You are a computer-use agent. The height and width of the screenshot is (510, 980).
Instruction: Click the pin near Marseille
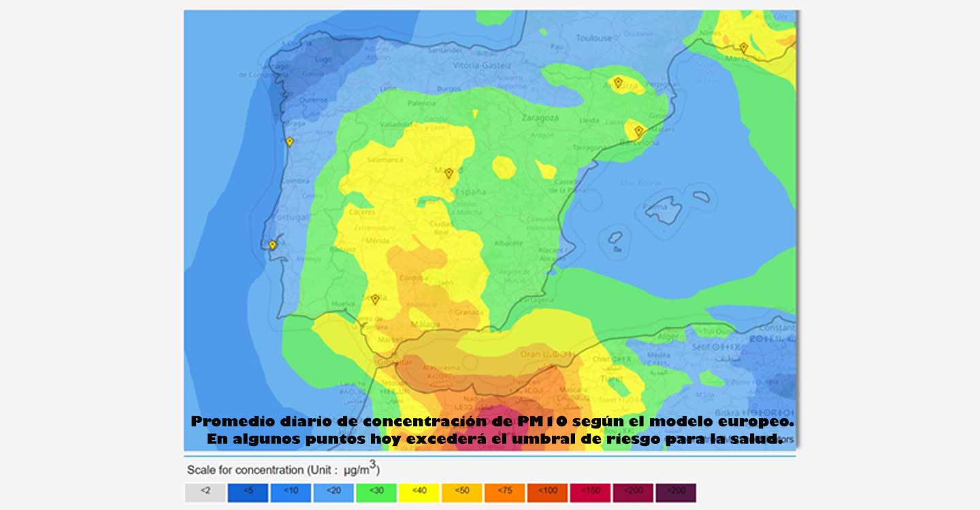pyautogui.click(x=744, y=48)
